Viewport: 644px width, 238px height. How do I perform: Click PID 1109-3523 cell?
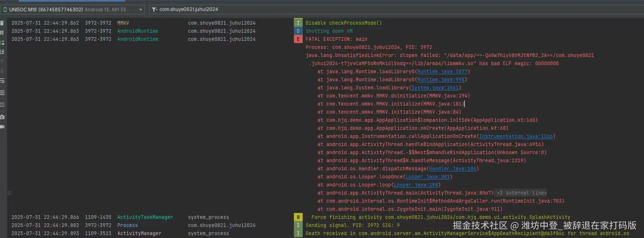[98, 233]
